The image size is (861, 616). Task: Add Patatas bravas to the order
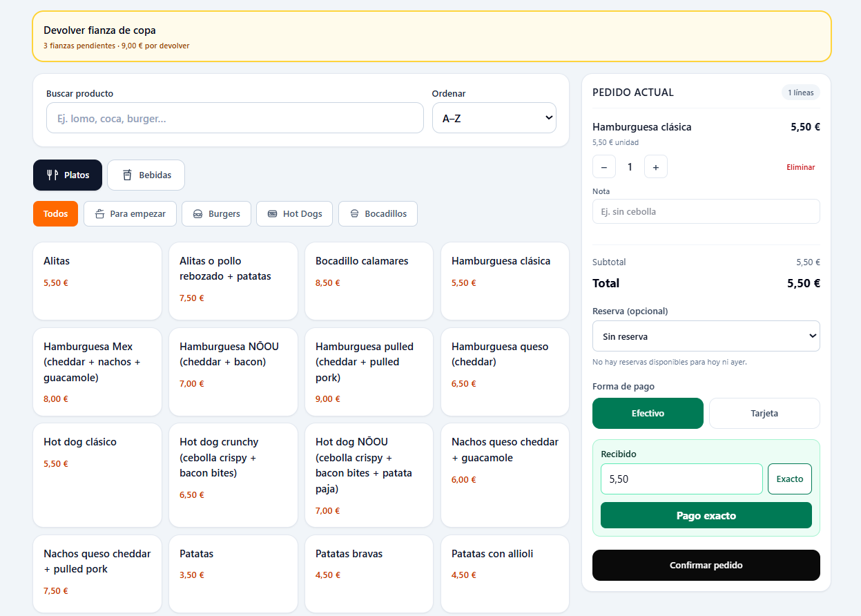tap(369, 574)
